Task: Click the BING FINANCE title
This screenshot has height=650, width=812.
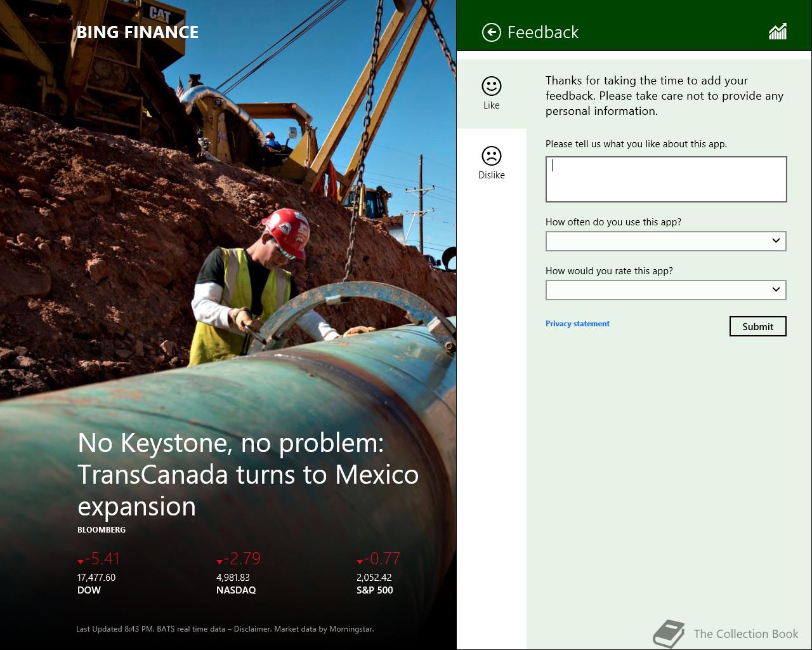Action: pos(138,32)
